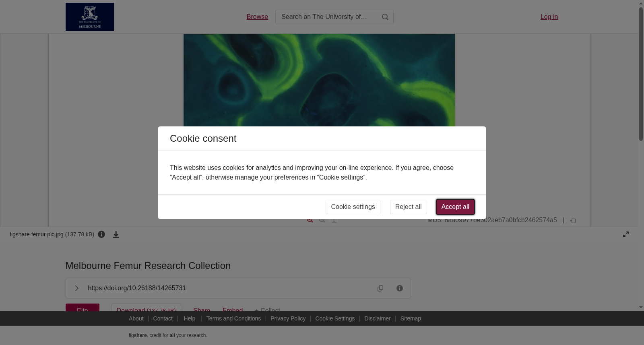644x345 pixels.
Task: Click the University of Melbourne logo
Action: coord(90,17)
